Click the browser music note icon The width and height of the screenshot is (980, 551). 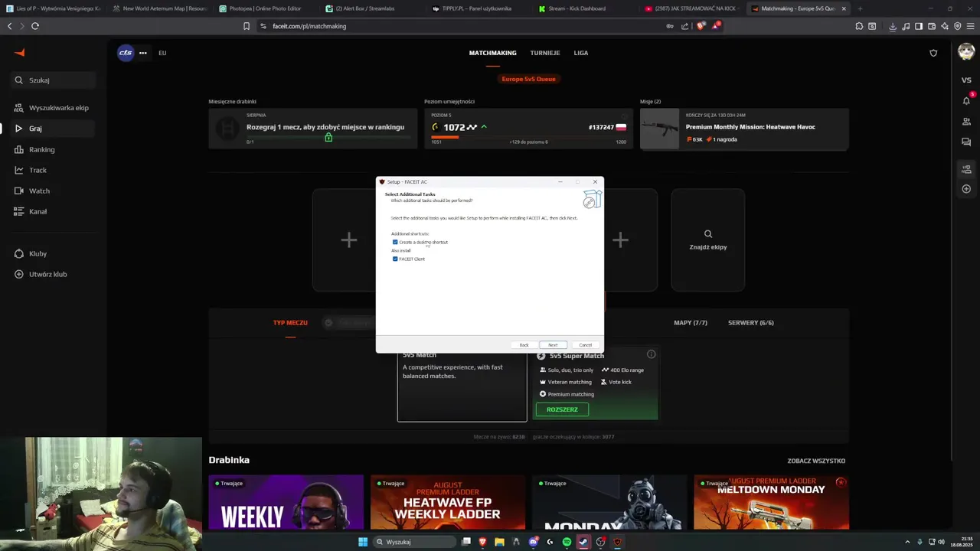point(906,26)
